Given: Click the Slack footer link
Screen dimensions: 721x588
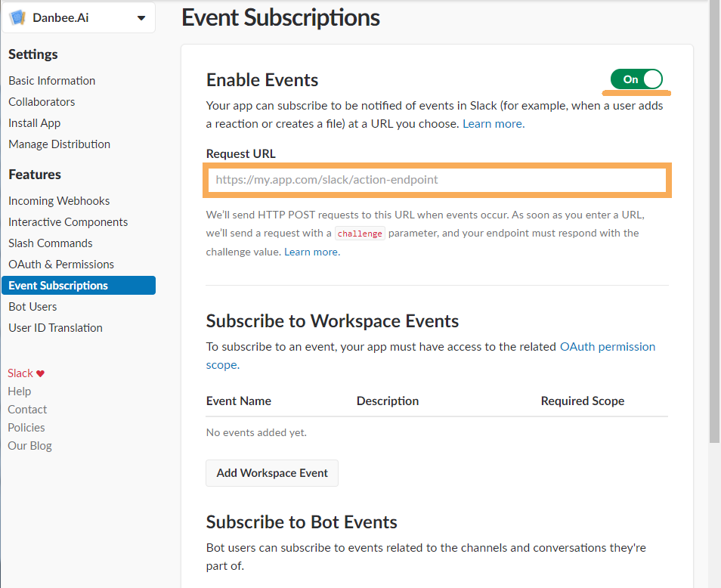Looking at the screenshot, I should coord(20,373).
